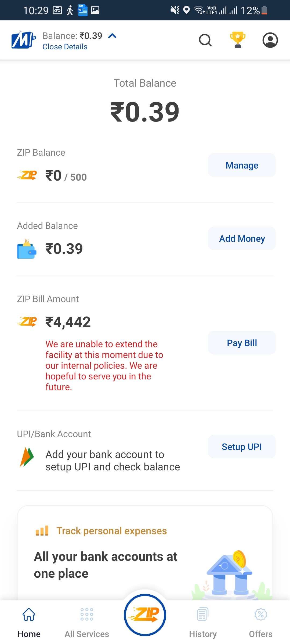The image size is (290, 644).
Task: Collapse balance details with the chevron
Action: (x=112, y=36)
